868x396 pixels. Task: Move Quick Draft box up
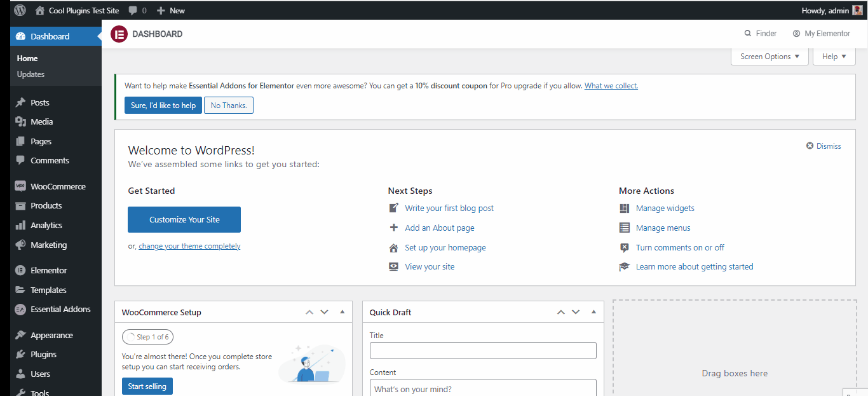tap(561, 312)
